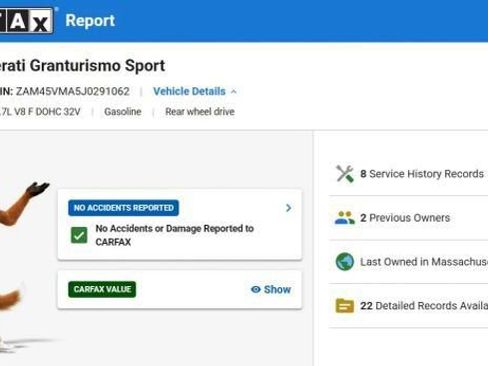Open Last Owned in Massachusetts row
Screen dimensions: 488x366
point(408,262)
